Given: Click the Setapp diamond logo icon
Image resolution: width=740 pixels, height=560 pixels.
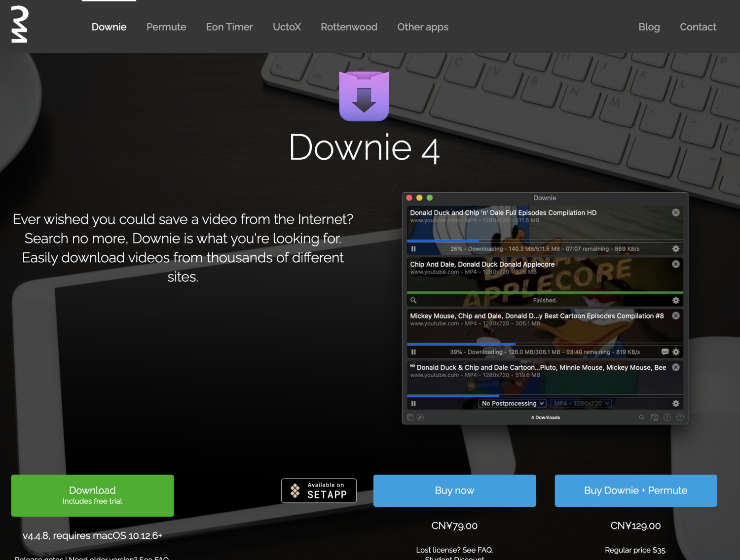Looking at the screenshot, I should pos(295,490).
